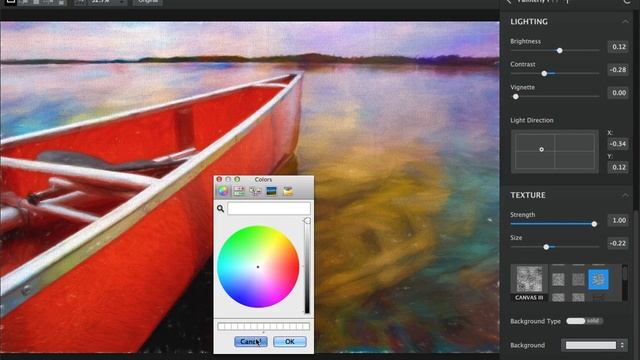This screenshot has width=640, height=360.
Task: Click the saved color swatches row
Action: click(264, 326)
